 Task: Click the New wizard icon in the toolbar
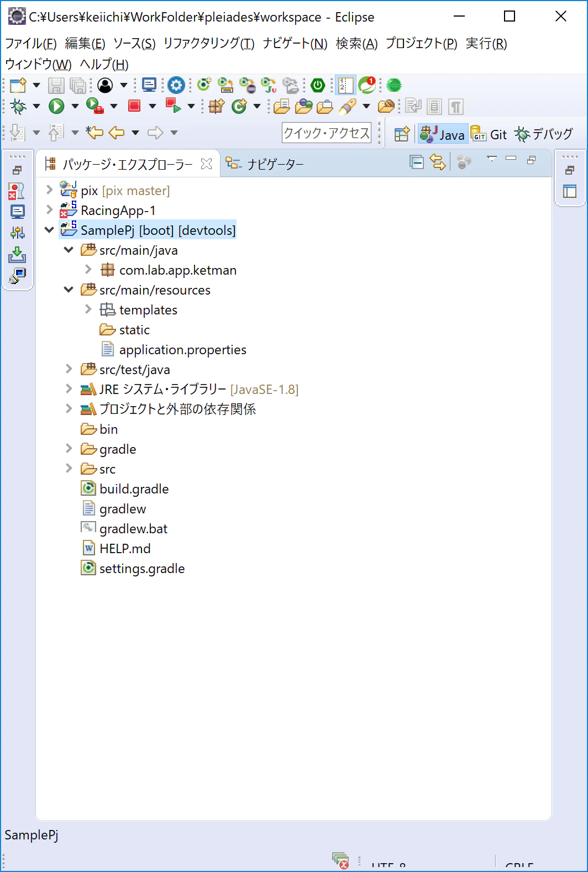[x=18, y=85]
